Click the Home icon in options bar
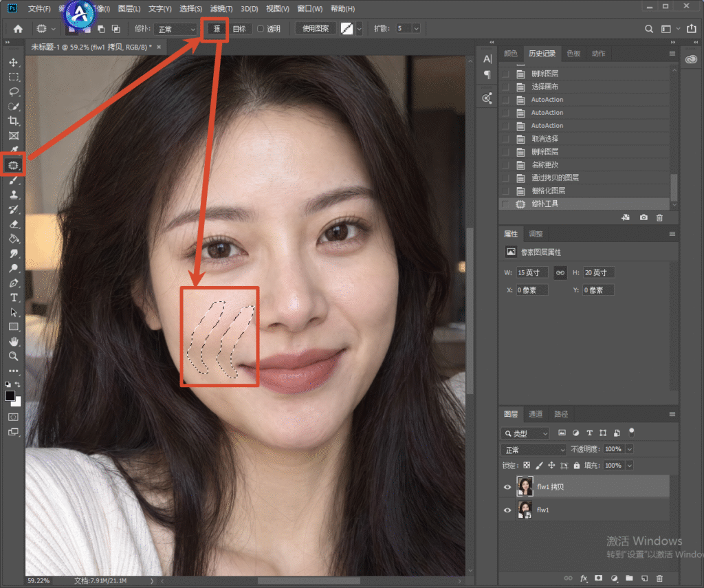The width and height of the screenshot is (704, 588). (x=18, y=29)
